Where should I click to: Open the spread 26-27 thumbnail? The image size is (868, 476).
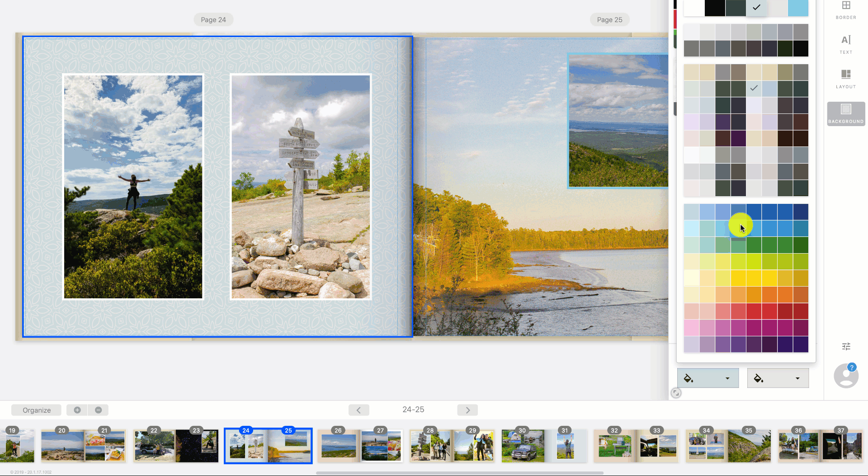point(360,446)
